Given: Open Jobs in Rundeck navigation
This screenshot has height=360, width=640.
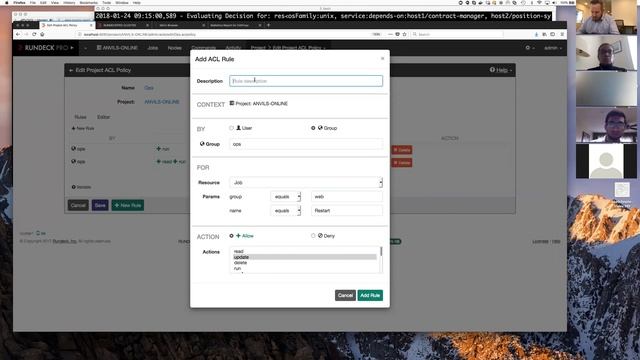Looking at the screenshot, I should [153, 48].
